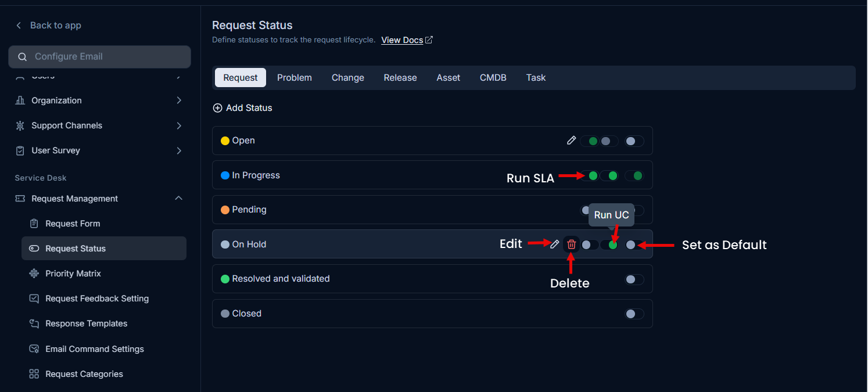
Task: Go to the Asset tab
Action: tap(449, 78)
